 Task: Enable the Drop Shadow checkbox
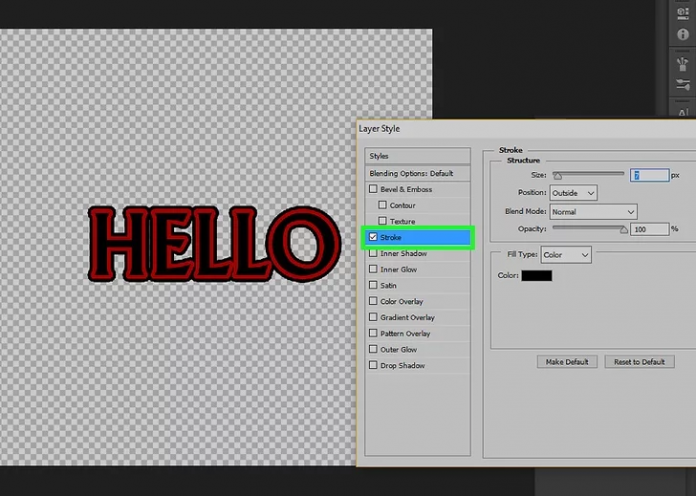pyautogui.click(x=374, y=365)
